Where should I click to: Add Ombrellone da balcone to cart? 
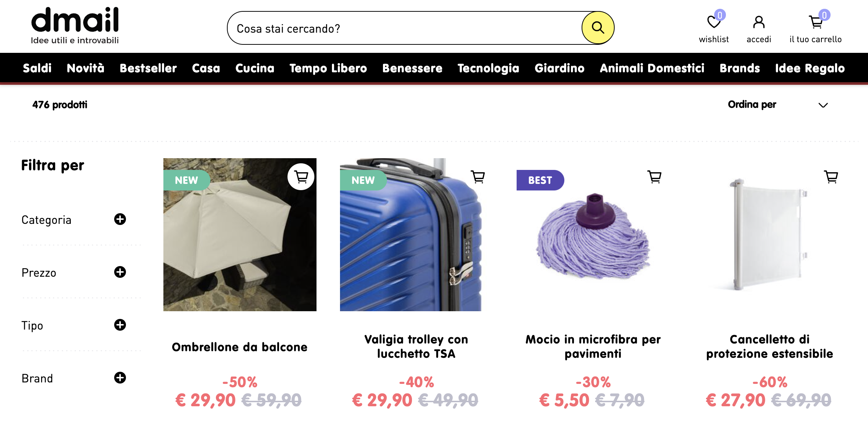coord(301,177)
